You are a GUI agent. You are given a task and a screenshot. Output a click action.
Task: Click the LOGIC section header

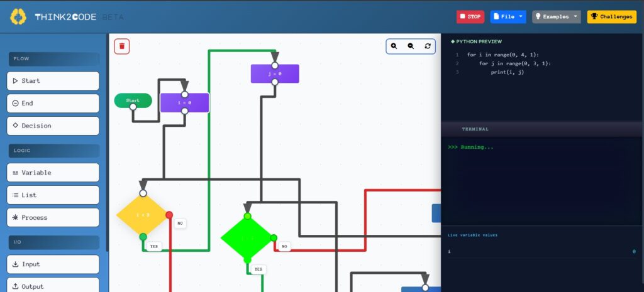(54, 151)
